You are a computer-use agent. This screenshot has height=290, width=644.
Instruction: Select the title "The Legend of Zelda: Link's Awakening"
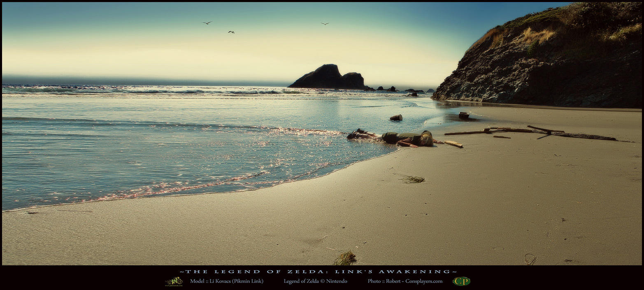(x=319, y=272)
